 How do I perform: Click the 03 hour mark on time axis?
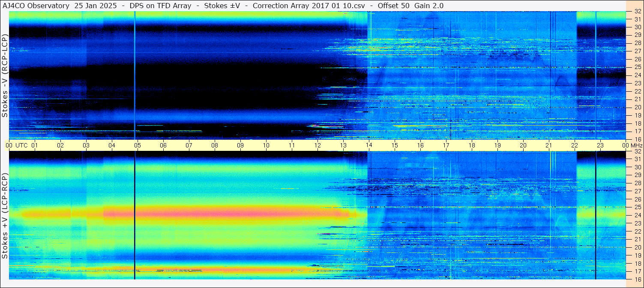click(86, 145)
